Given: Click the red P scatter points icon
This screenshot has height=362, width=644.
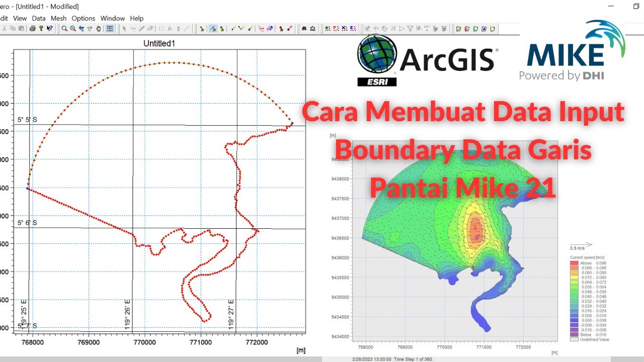Looking at the screenshot, I should tap(336, 29).
